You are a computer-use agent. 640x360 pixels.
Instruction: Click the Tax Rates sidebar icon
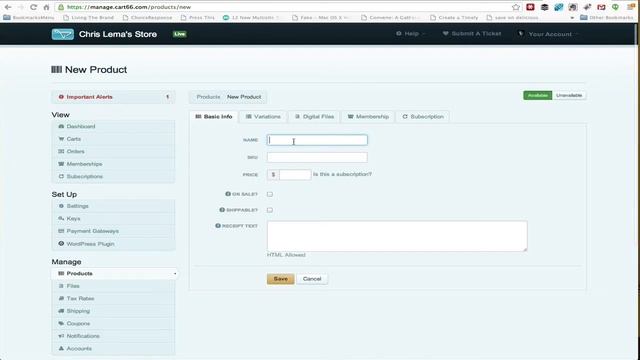tap(61, 299)
